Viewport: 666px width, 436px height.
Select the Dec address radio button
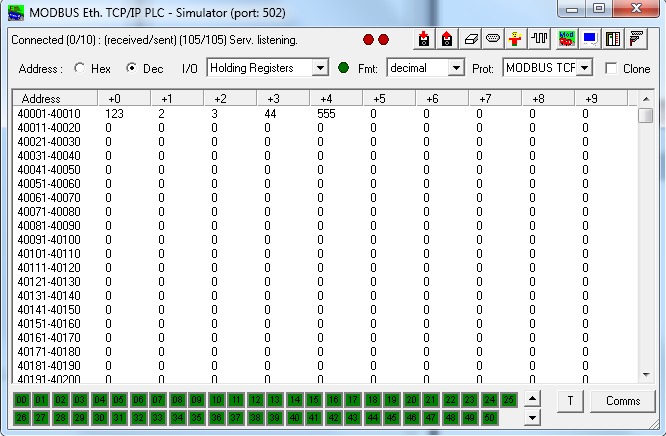[x=131, y=68]
